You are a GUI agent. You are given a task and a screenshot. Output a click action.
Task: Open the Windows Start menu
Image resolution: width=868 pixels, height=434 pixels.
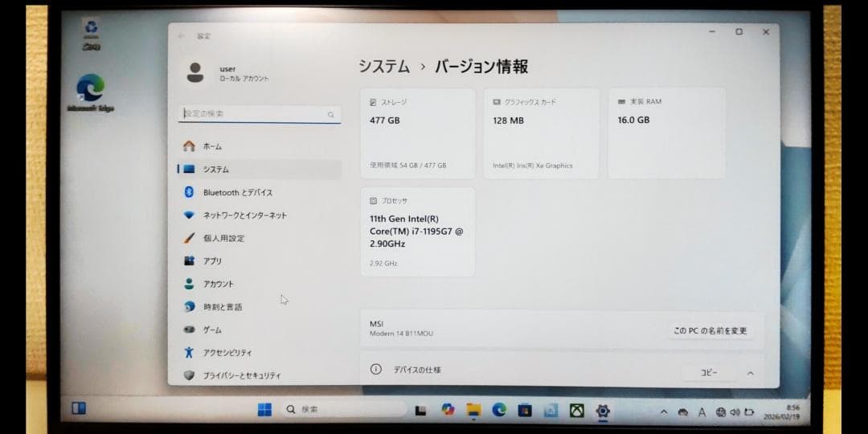[264, 410]
